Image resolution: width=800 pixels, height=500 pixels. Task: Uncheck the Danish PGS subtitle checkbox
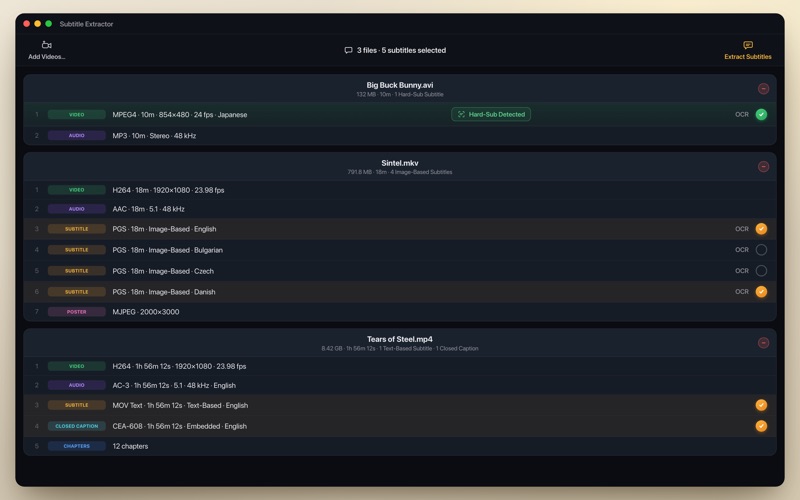tap(761, 291)
